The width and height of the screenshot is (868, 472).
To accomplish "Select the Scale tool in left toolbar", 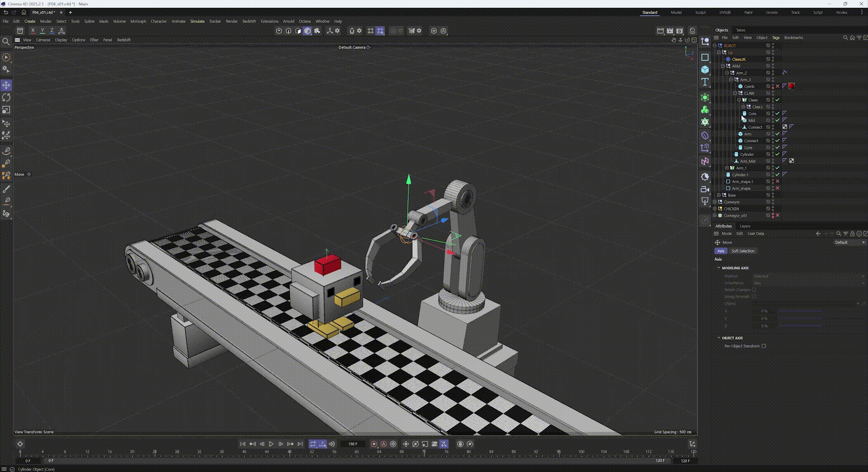I will pyautogui.click(x=6, y=110).
